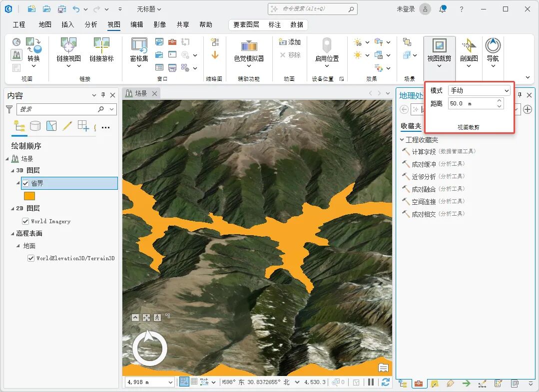Open the 转换 view conversion tool

click(33, 51)
